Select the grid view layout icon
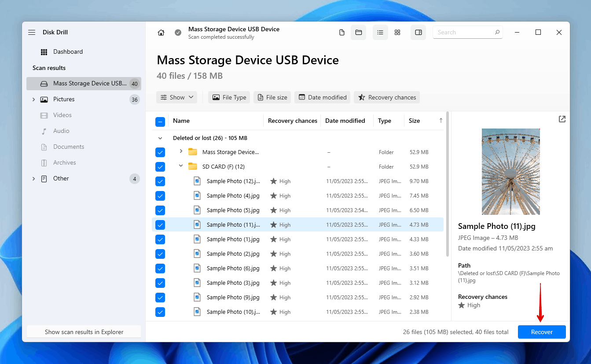 [397, 33]
